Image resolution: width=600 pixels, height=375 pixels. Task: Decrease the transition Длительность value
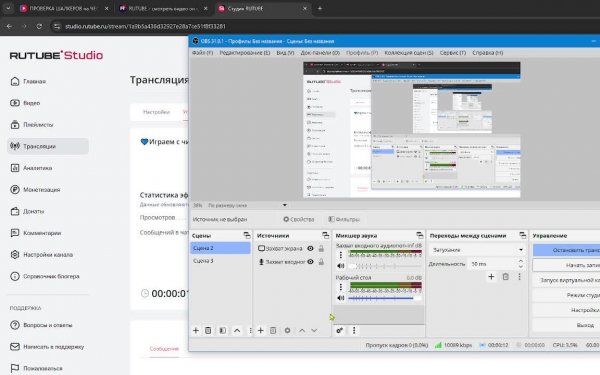(521, 266)
